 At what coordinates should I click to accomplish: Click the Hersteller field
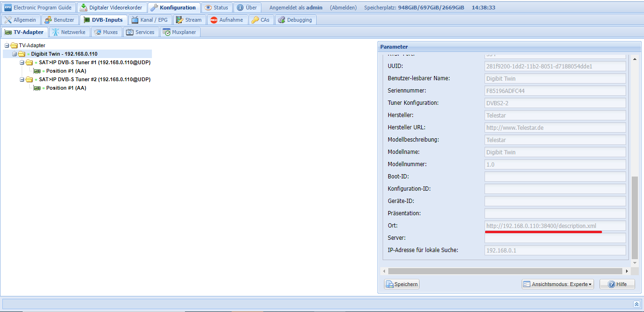pos(555,115)
